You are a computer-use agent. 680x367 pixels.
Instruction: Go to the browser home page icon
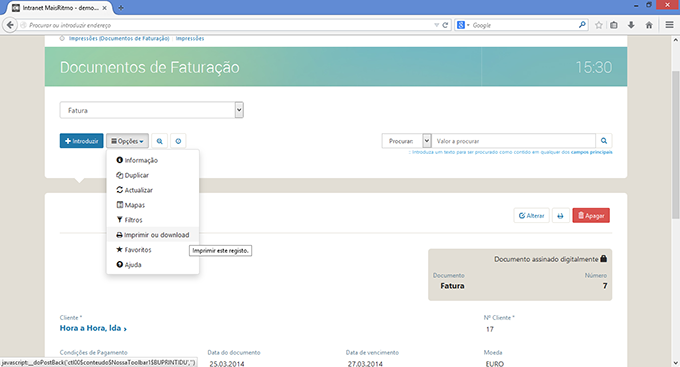pyautogui.click(x=649, y=25)
